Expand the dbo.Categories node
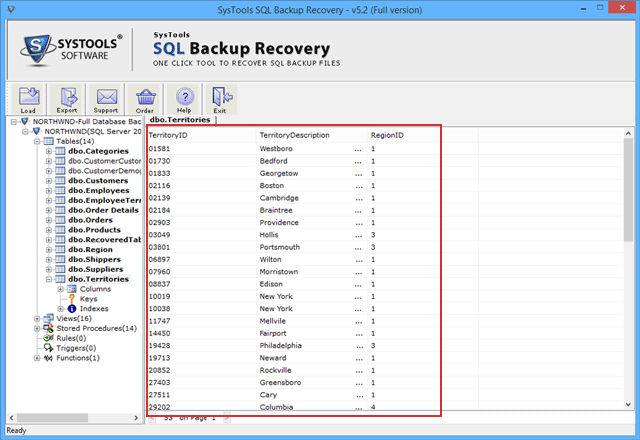Image resolution: width=640 pixels, height=440 pixels. 49,151
